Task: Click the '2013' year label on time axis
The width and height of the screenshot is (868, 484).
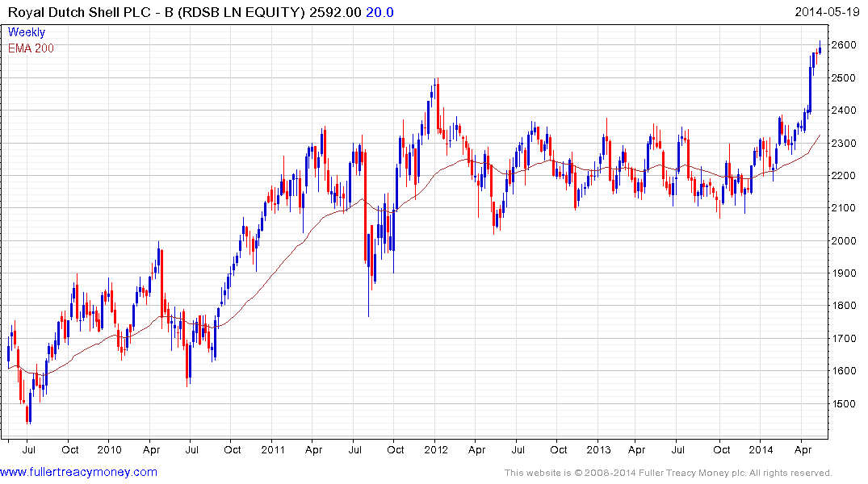Action: tap(598, 449)
